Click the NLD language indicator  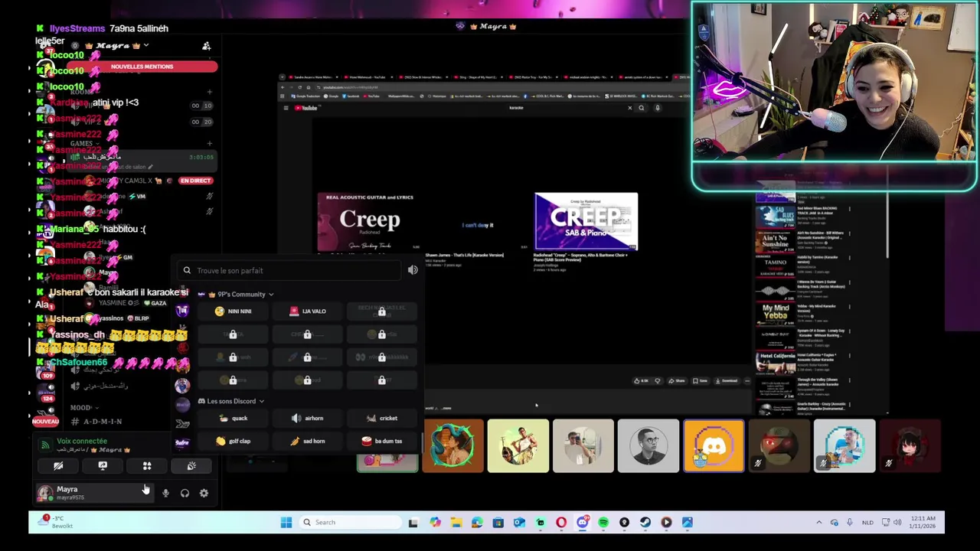pyautogui.click(x=867, y=523)
